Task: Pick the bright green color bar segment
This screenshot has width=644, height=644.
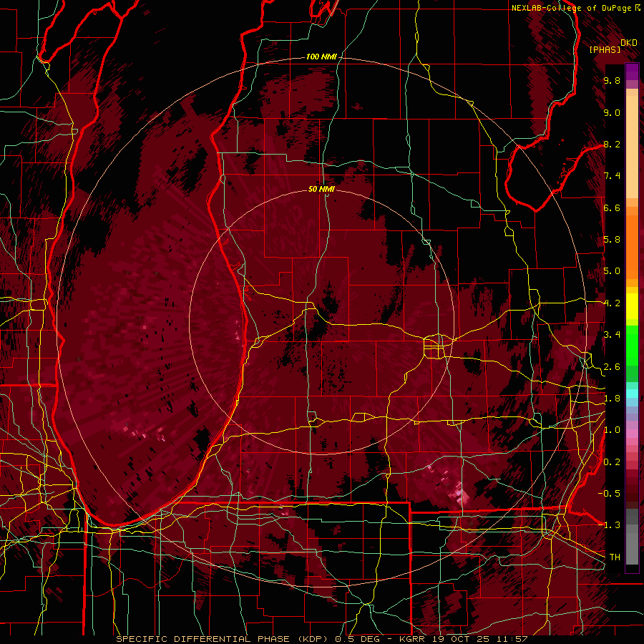Action: (x=632, y=345)
